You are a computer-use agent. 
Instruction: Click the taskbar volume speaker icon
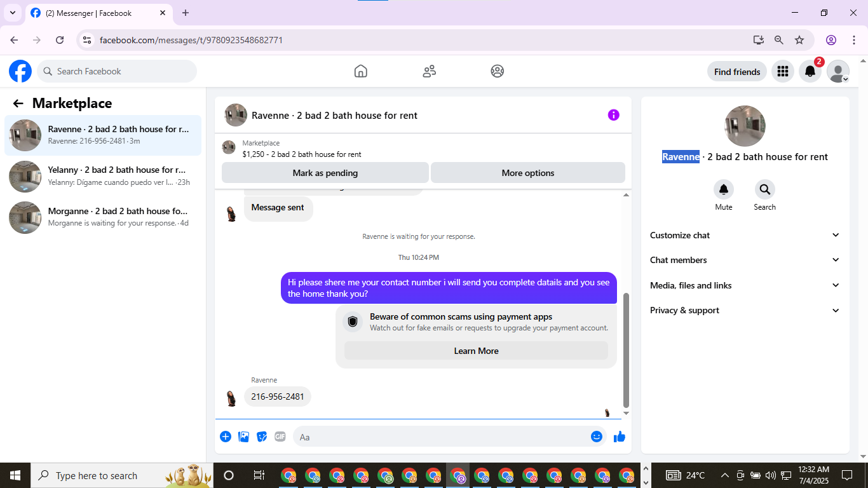coord(771,475)
